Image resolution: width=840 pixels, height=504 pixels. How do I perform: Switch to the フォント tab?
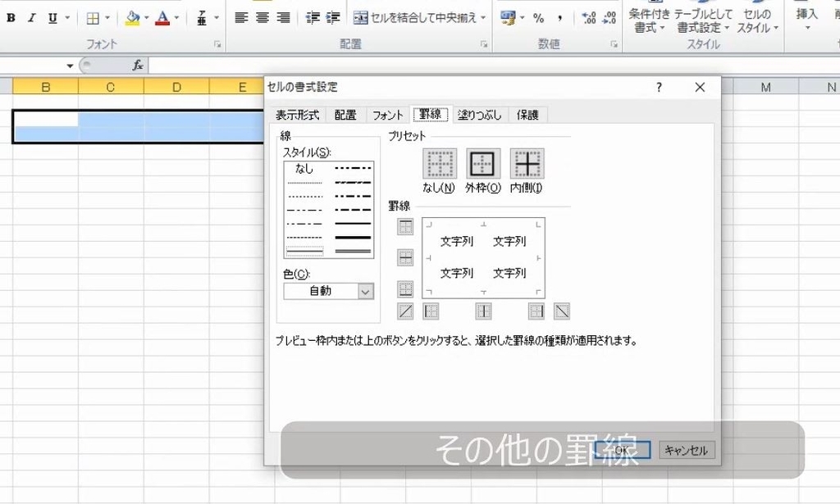tap(387, 115)
